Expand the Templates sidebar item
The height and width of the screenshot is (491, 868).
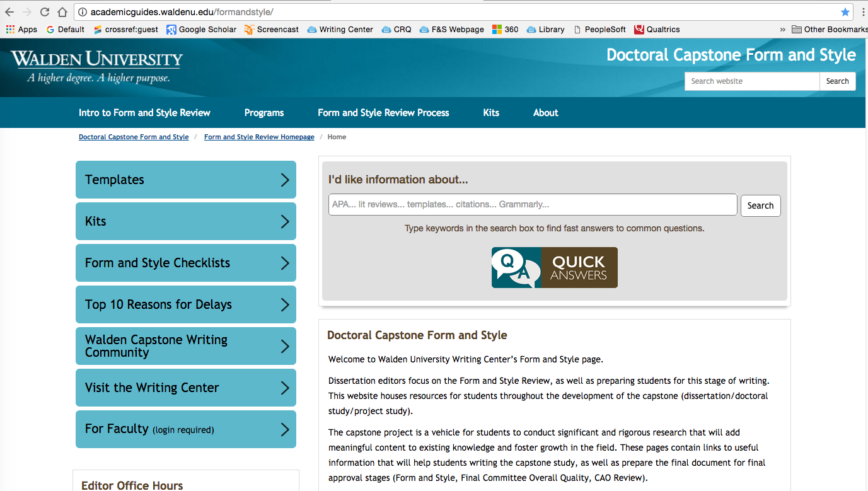[x=185, y=180]
